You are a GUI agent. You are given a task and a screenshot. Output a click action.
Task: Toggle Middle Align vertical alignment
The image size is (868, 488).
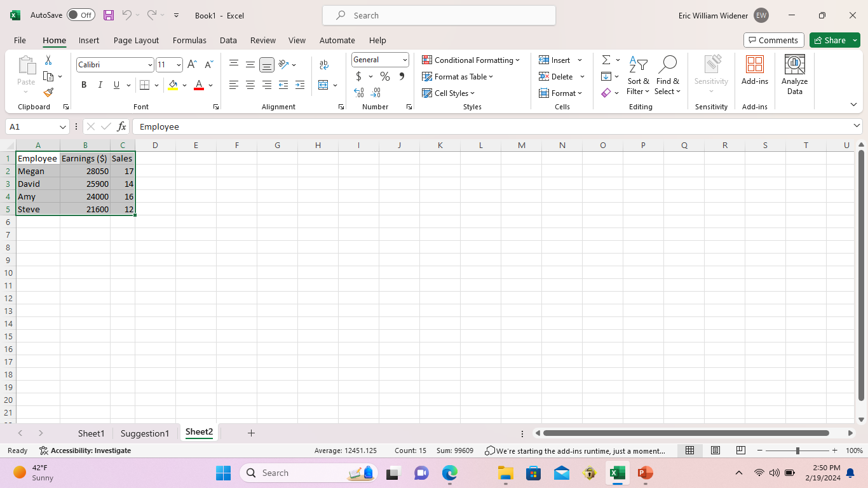tap(250, 64)
